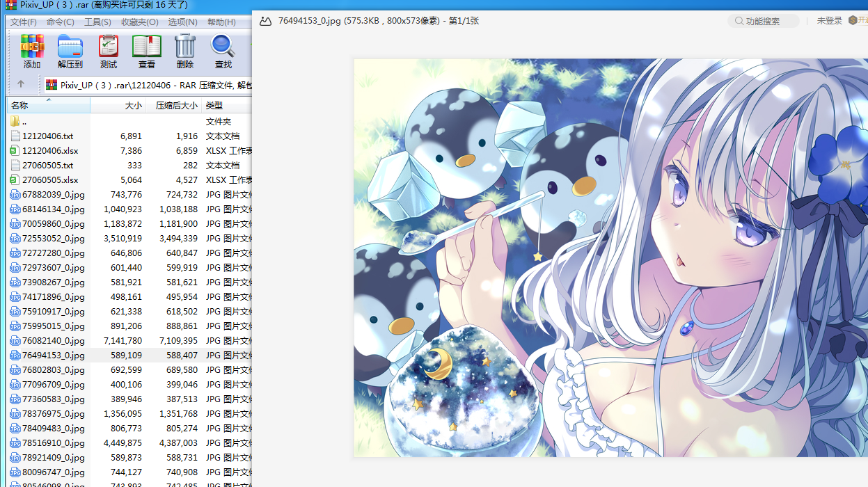This screenshot has height=487, width=868.
Task: Click the 添加 (Add) toolbar icon in WinRAR
Action: [32, 47]
